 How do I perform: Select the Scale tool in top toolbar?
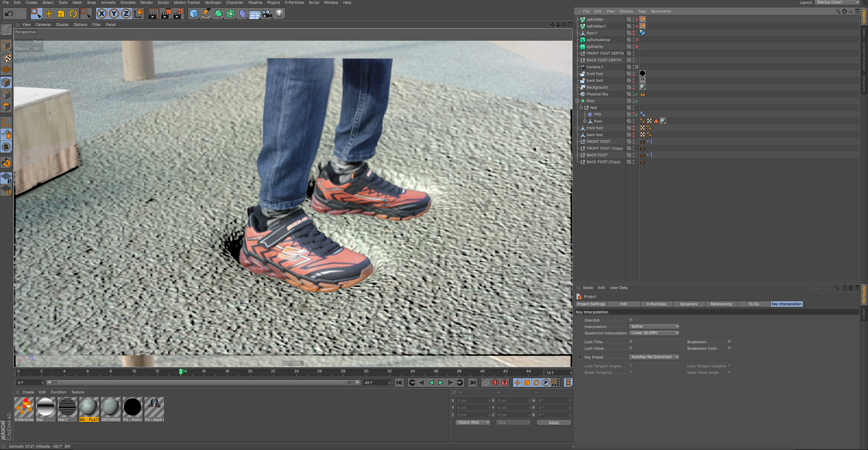point(61,14)
